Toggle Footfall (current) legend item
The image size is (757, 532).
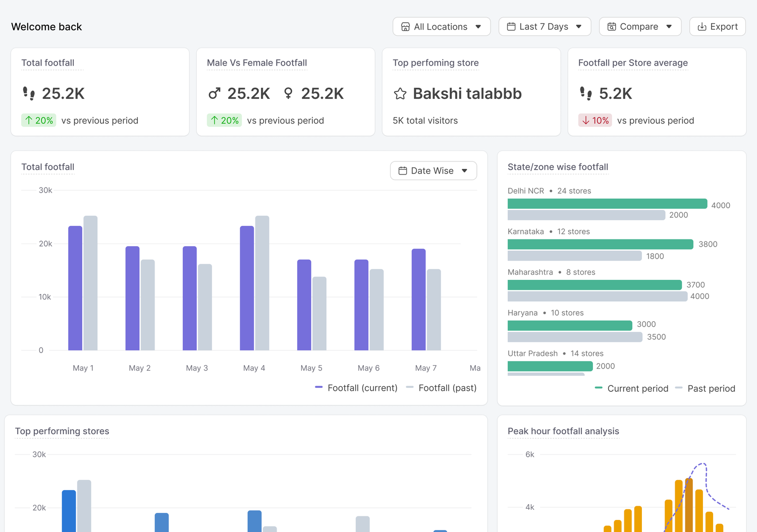[x=356, y=388]
